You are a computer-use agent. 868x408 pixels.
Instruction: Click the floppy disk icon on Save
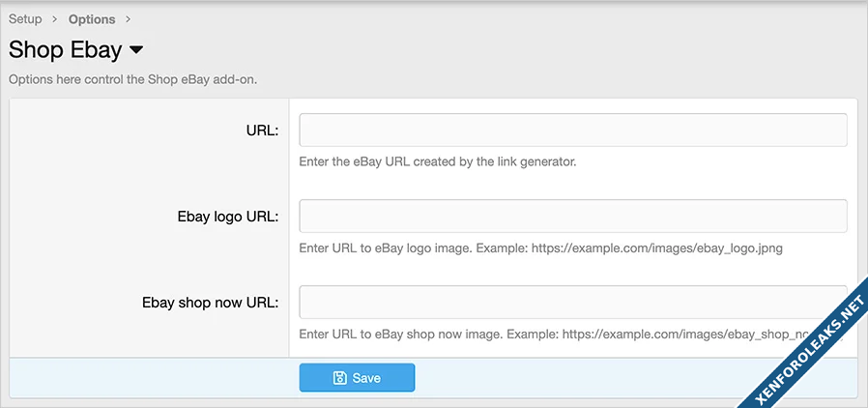(340, 378)
